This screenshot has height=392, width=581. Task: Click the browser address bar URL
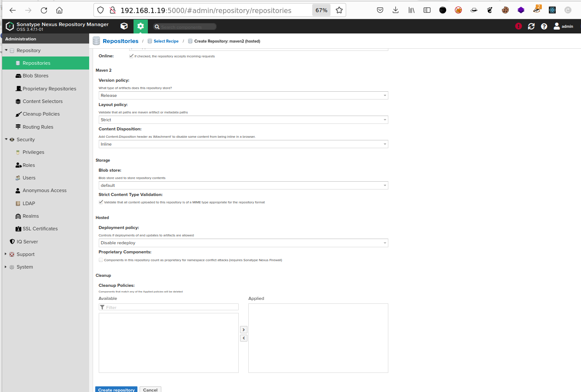tap(206, 10)
